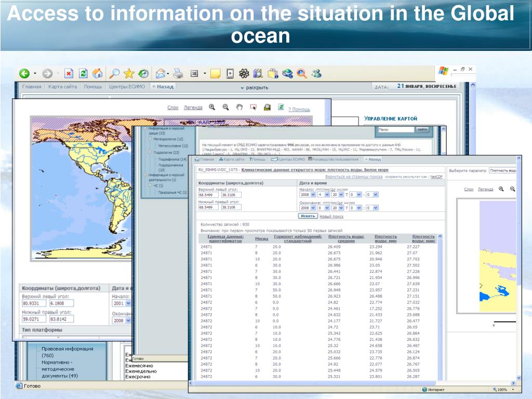Click the flower-shaped toolbar icon
The height and width of the screenshot is (399, 532).
coord(244,73)
